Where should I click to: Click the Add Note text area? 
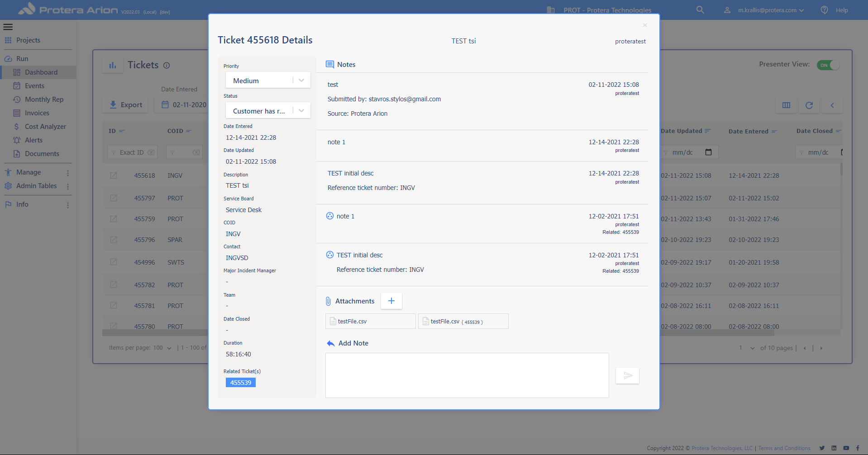tap(467, 375)
